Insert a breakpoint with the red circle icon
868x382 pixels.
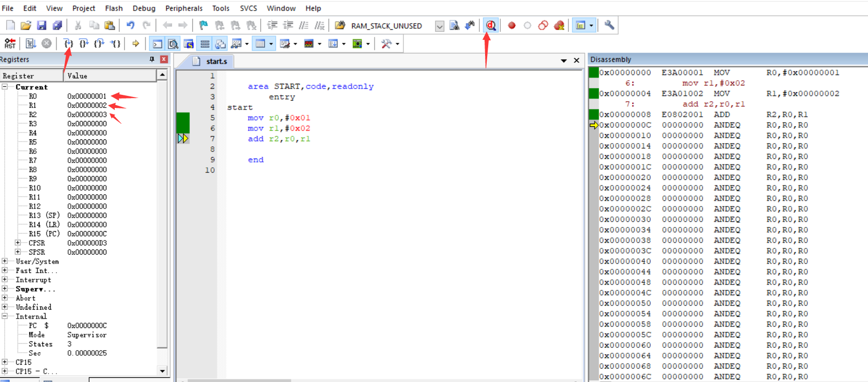[512, 25]
